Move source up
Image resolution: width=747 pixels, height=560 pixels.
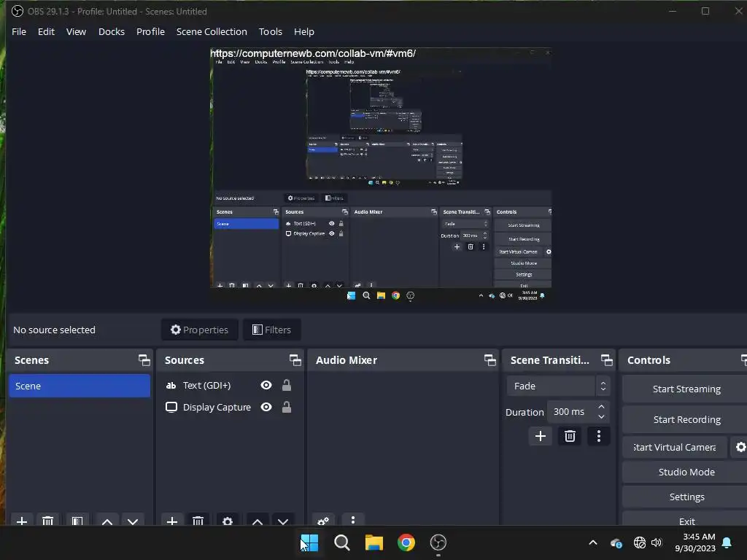coord(258,521)
